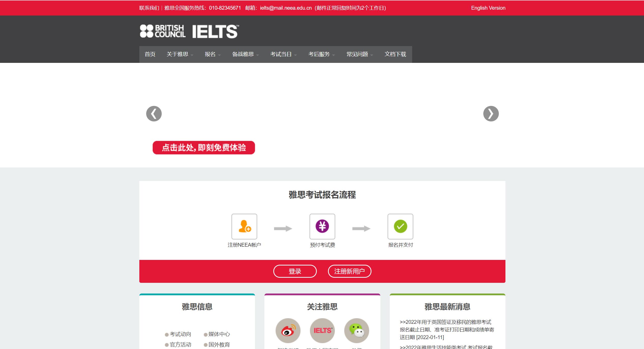Image resolution: width=644 pixels, height=349 pixels.
Task: Open the 考试动向 link under 雅思信息
Action: pos(180,334)
